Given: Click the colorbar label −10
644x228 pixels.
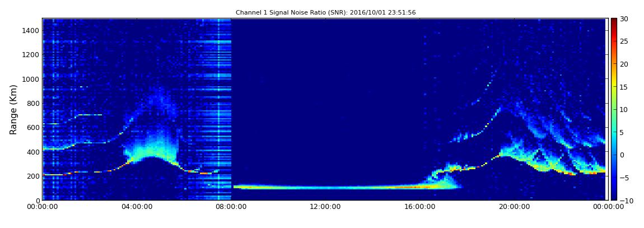Looking at the screenshot, I should [x=626, y=201].
